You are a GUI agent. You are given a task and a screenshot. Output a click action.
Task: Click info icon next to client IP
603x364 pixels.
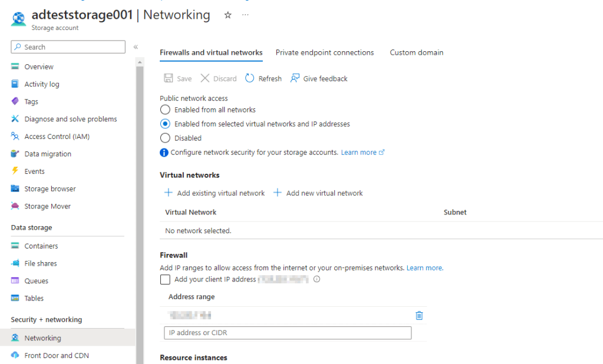[x=317, y=279]
